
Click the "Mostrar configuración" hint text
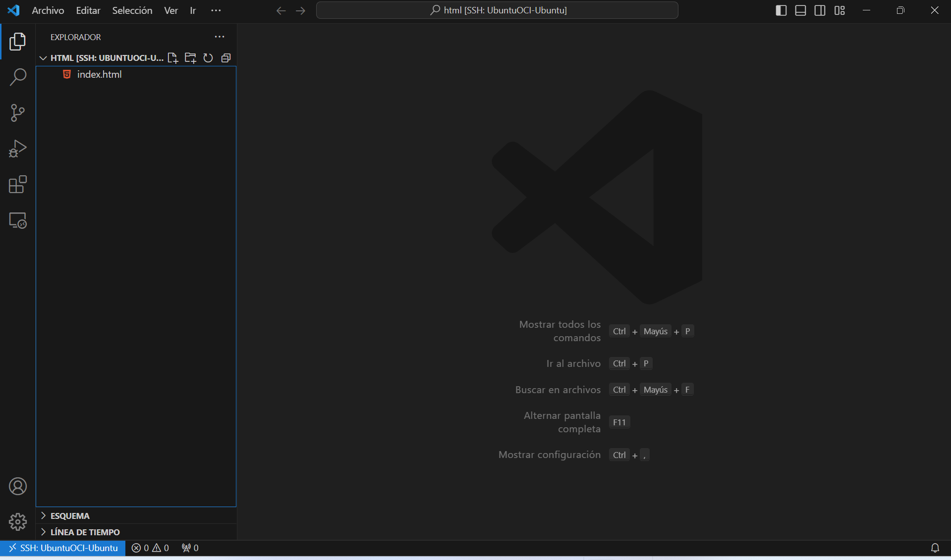coord(550,455)
